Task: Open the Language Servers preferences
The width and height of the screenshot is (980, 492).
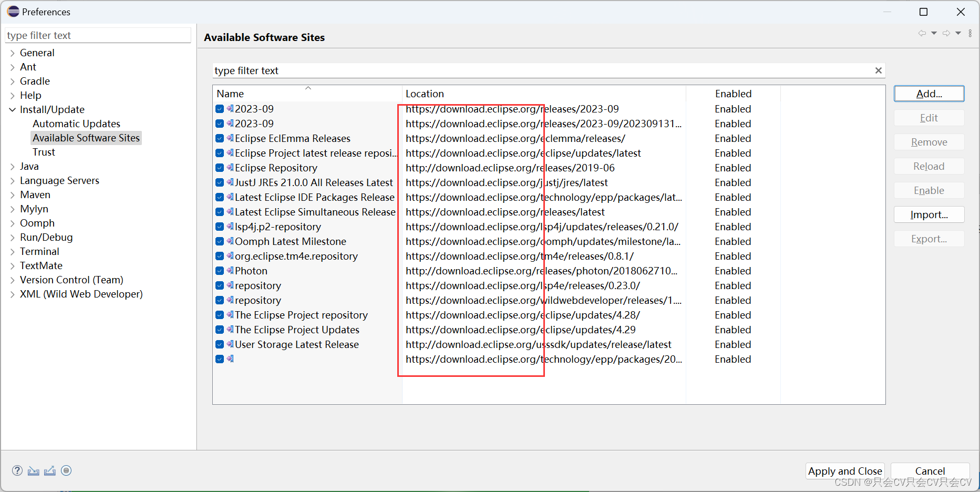Action: (x=59, y=180)
